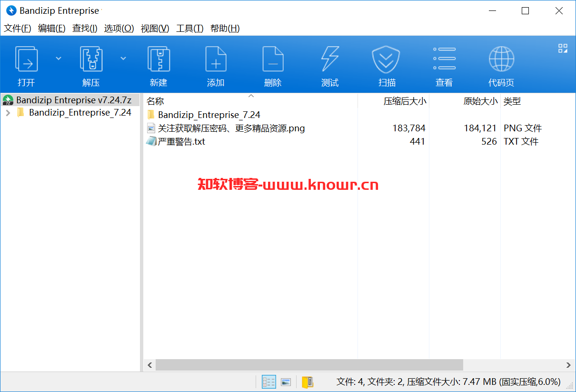
Task: Click the horizontal scrollbar thumb
Action: [309, 365]
